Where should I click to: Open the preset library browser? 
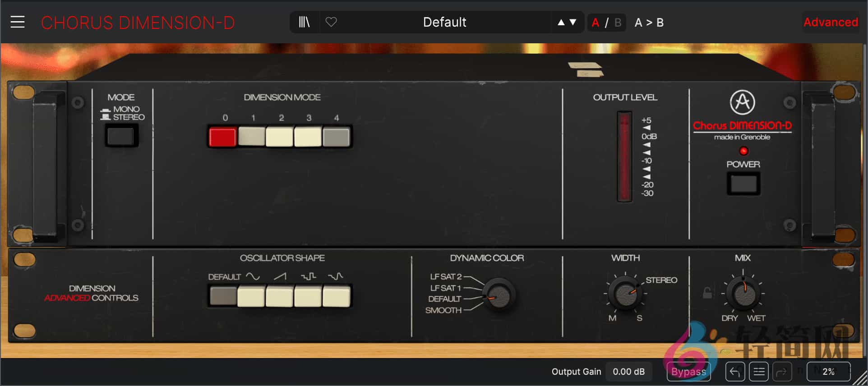(x=305, y=22)
